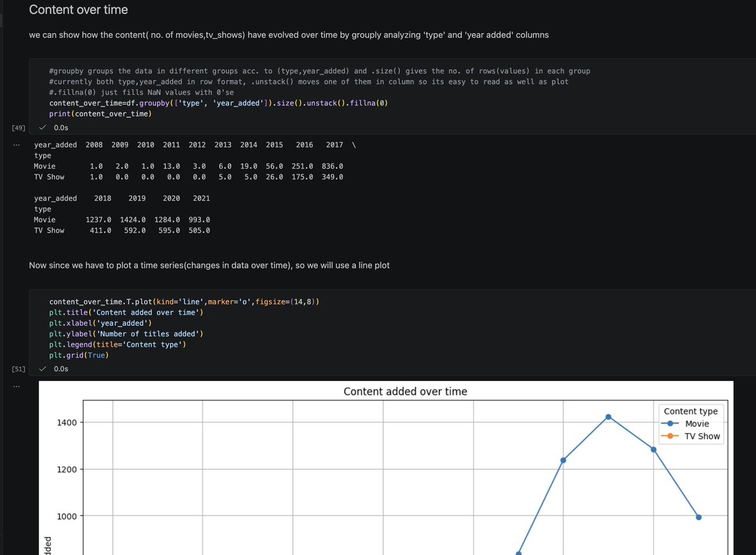
Task: Click the paragraph starting 'we can show how the content'
Action: coord(289,35)
